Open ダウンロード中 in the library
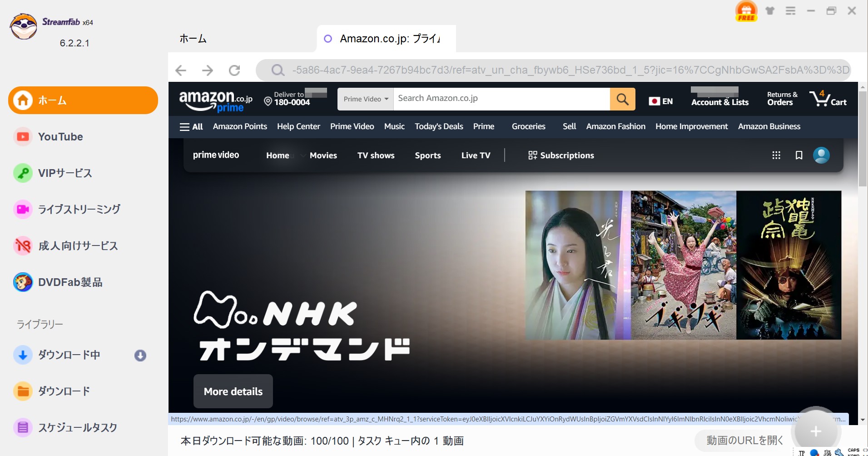The height and width of the screenshot is (456, 868). (69, 355)
